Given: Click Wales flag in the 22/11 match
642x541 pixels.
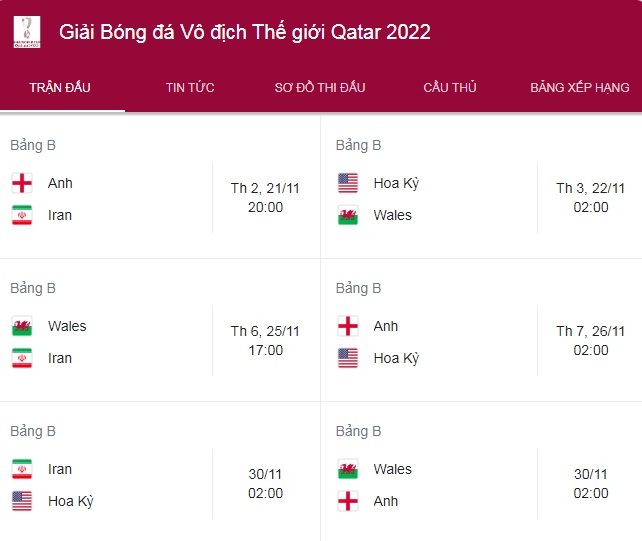Looking at the screenshot, I should pyautogui.click(x=348, y=215).
